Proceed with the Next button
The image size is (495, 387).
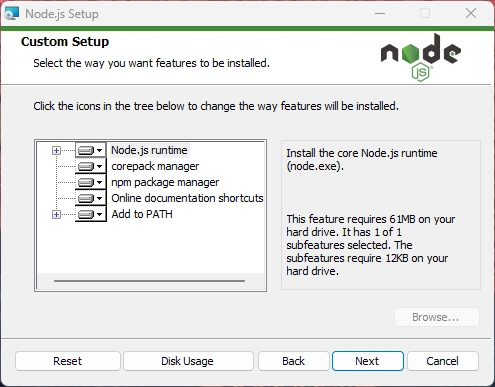[368, 361]
